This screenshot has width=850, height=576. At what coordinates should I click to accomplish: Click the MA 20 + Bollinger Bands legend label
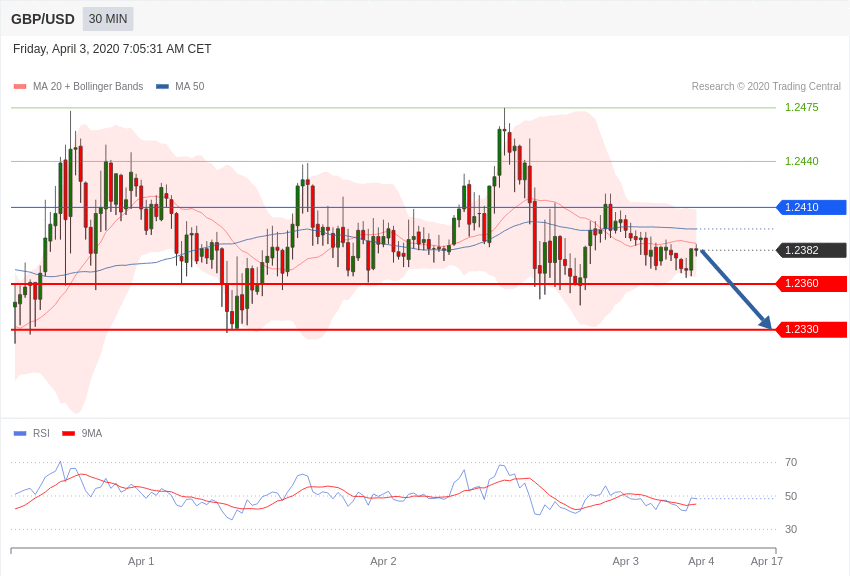pos(88,87)
